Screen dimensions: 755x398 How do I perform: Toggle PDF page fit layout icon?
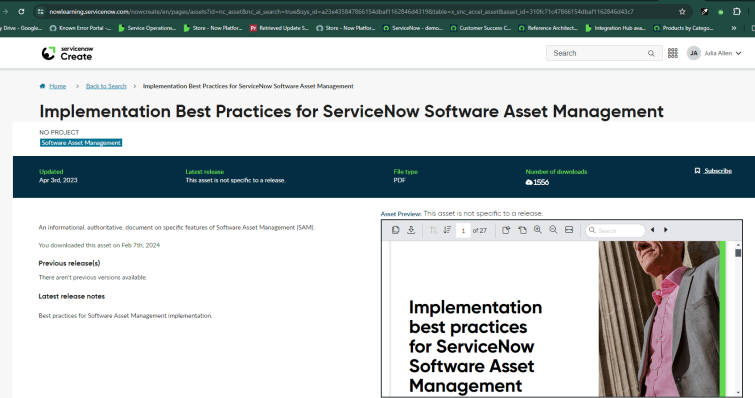coord(569,230)
